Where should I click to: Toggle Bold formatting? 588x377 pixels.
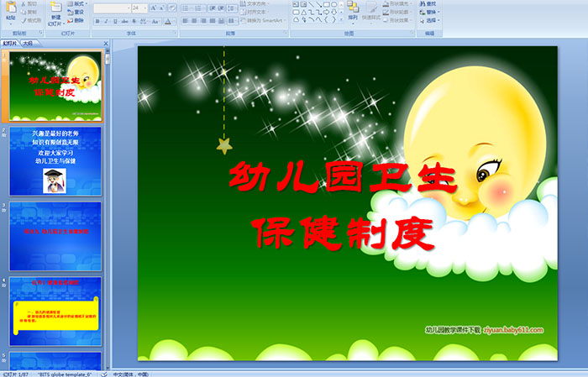coord(97,21)
